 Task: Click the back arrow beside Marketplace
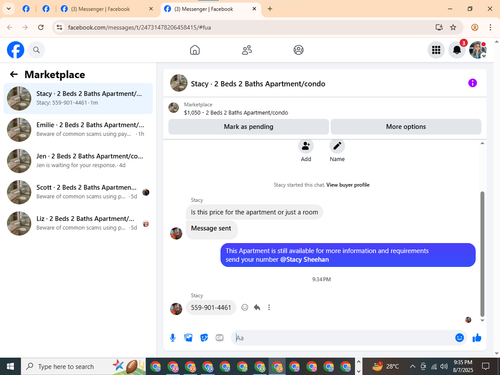coord(14,74)
